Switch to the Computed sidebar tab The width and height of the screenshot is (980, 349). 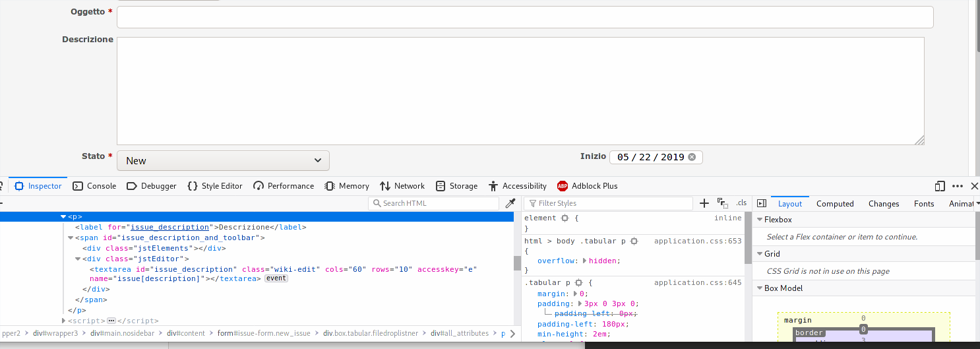[x=835, y=204]
